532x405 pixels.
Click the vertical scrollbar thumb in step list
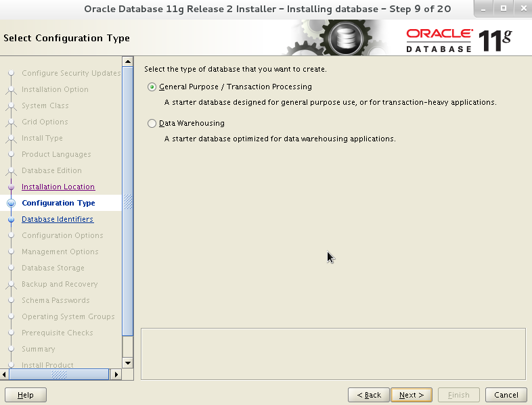(x=127, y=201)
